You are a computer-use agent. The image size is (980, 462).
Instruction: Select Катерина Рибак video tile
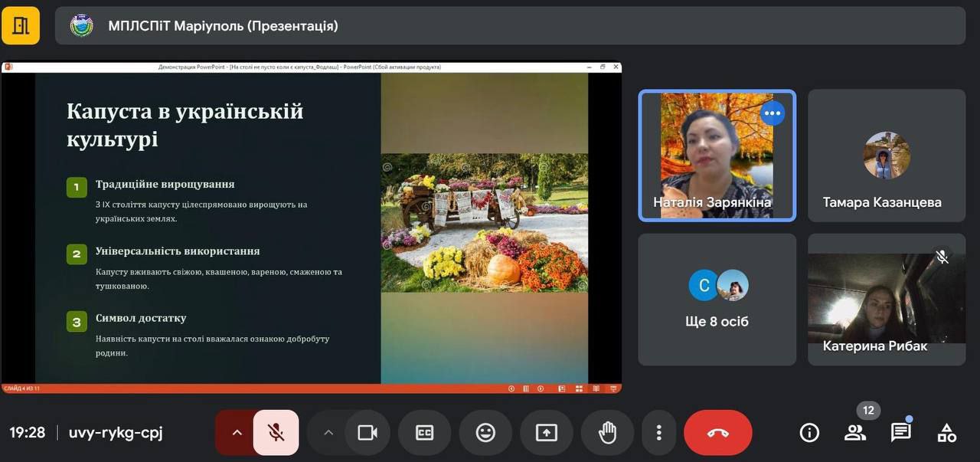click(x=886, y=300)
